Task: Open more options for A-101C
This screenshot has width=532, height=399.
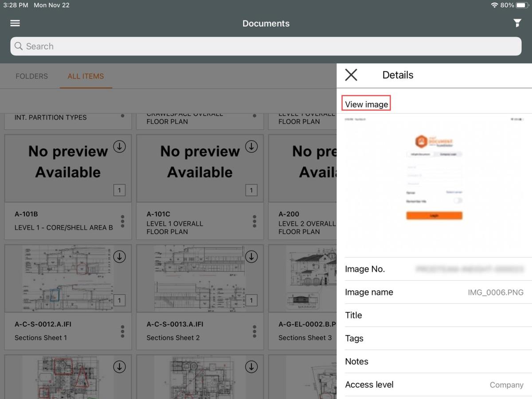Action: click(x=254, y=221)
